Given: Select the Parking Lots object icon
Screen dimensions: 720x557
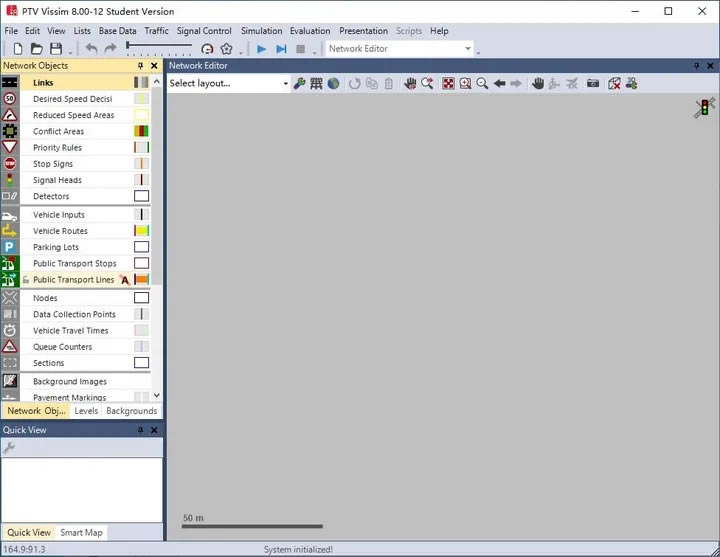Looking at the screenshot, I should [10, 247].
